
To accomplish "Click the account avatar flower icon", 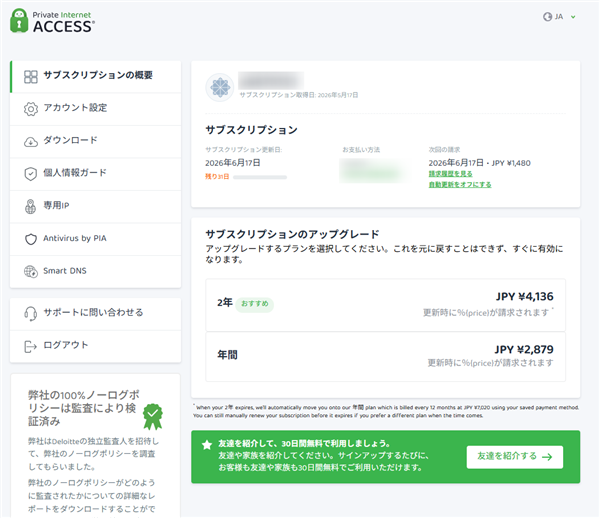I will pyautogui.click(x=220, y=87).
